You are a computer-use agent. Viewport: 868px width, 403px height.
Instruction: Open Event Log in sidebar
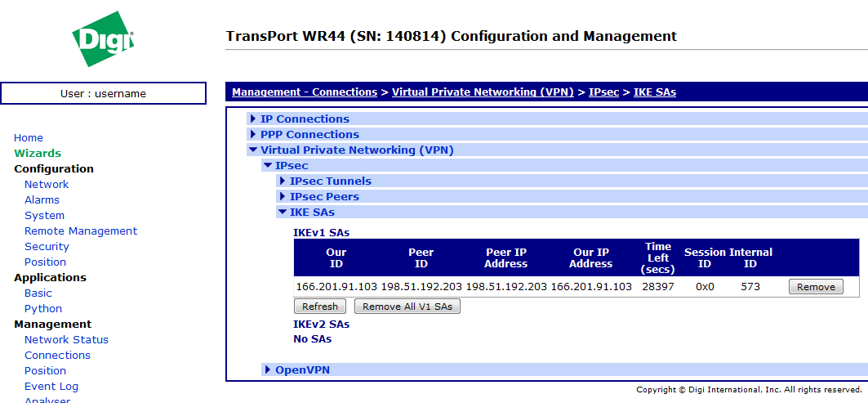coord(51,387)
